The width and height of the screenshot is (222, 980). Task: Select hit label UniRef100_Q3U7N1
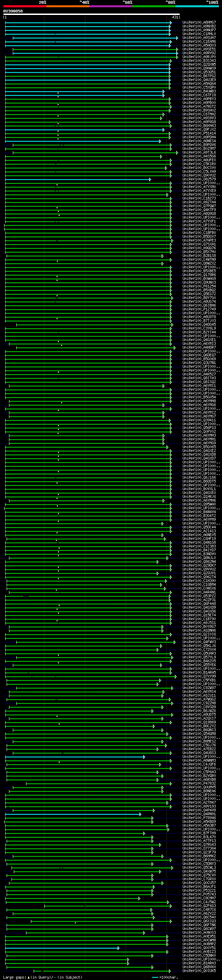[199, 363]
